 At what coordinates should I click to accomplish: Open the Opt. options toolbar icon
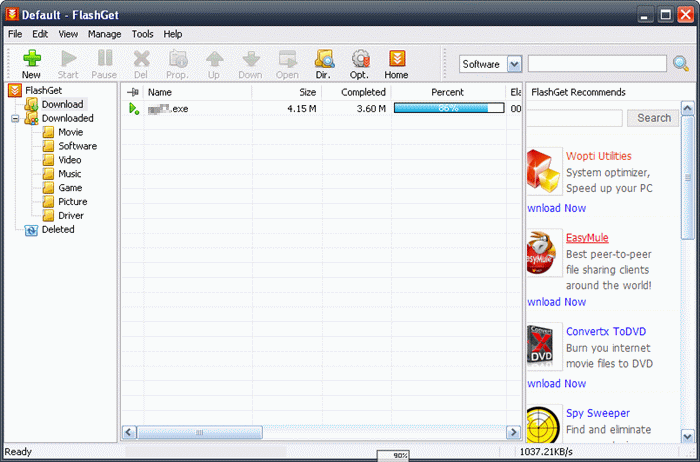pyautogui.click(x=359, y=63)
